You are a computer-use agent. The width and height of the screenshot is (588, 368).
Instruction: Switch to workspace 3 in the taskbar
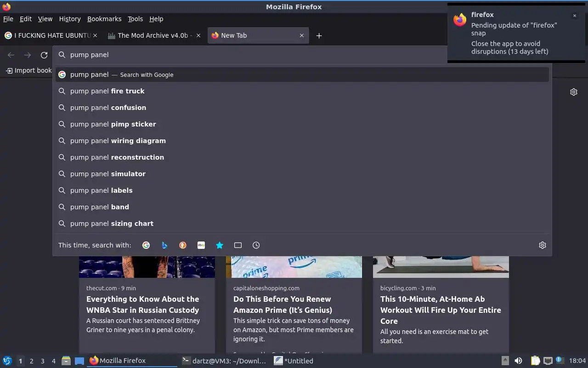(x=42, y=361)
